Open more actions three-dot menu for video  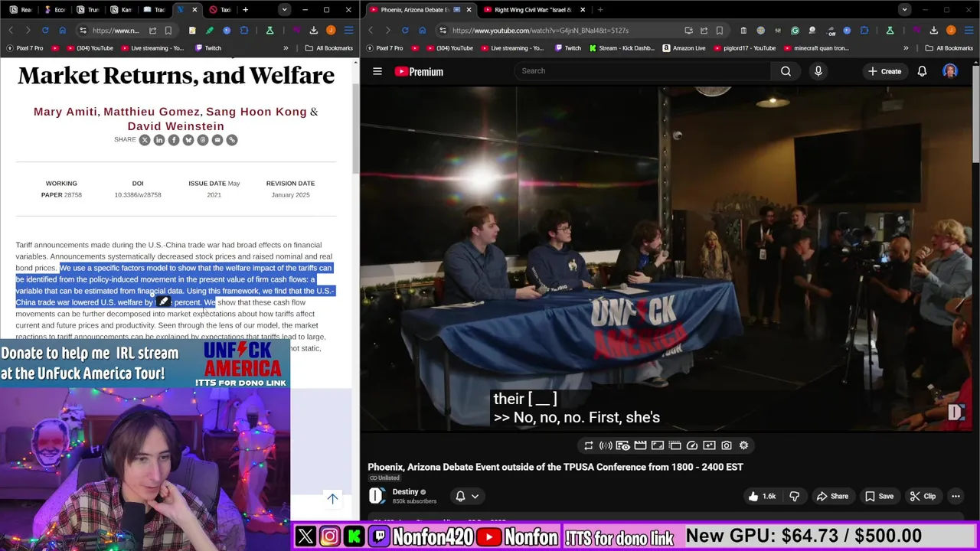coord(955,496)
